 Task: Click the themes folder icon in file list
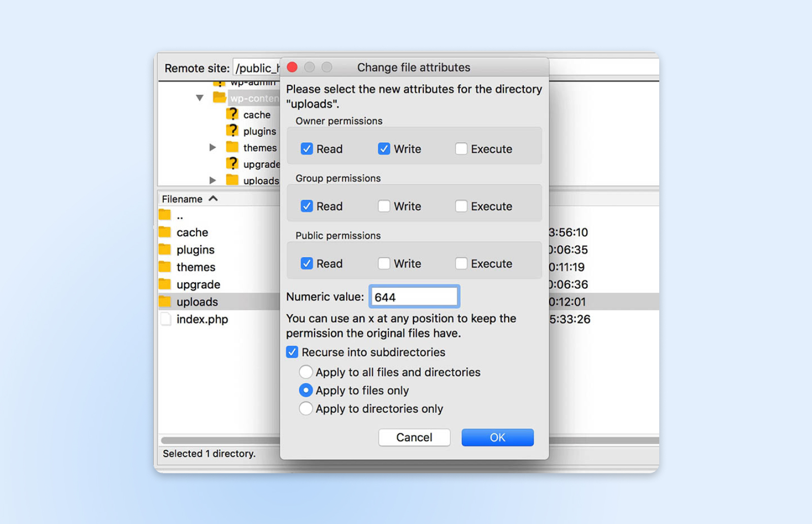click(165, 267)
